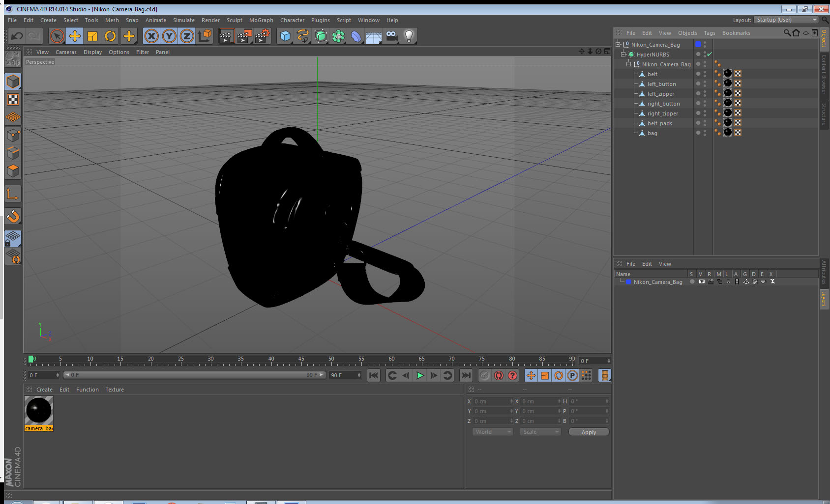Open material manager Texture menu
Screen dimensions: 830x504
pos(115,390)
